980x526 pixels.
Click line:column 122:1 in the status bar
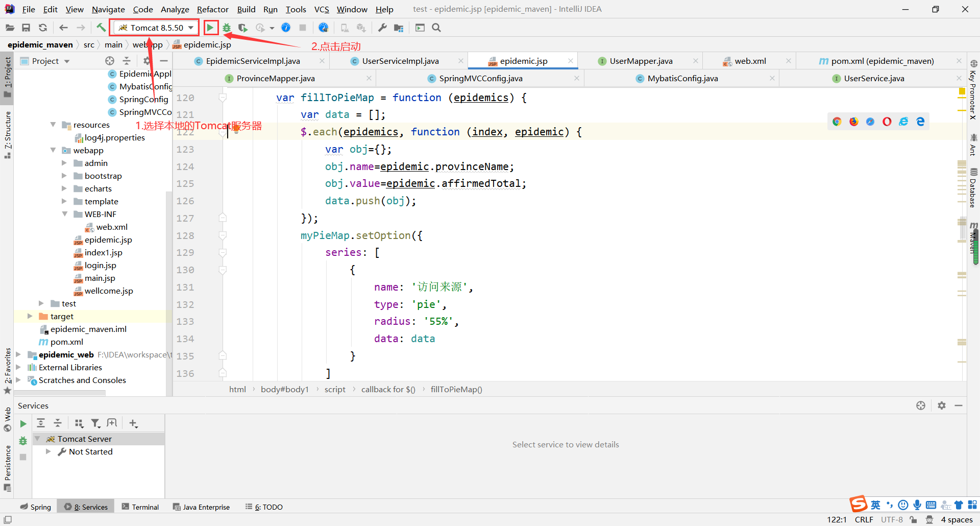coord(837,519)
